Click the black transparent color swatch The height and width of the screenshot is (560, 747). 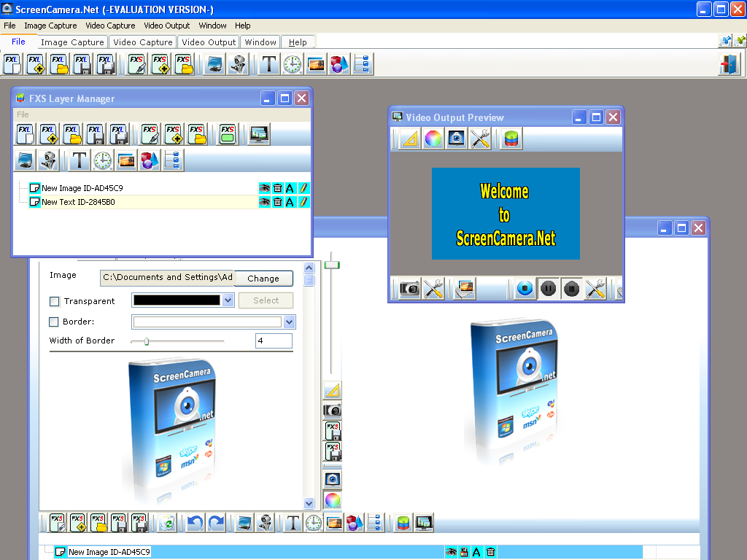click(x=177, y=300)
